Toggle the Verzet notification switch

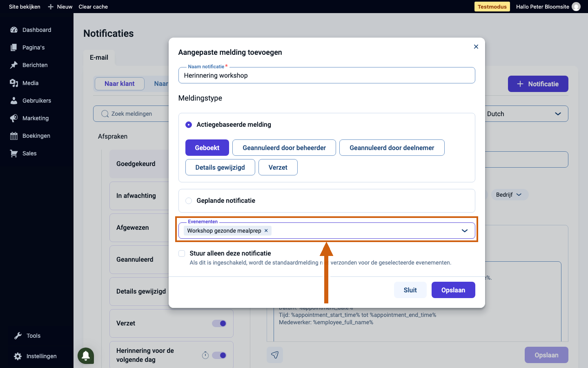pyautogui.click(x=219, y=323)
